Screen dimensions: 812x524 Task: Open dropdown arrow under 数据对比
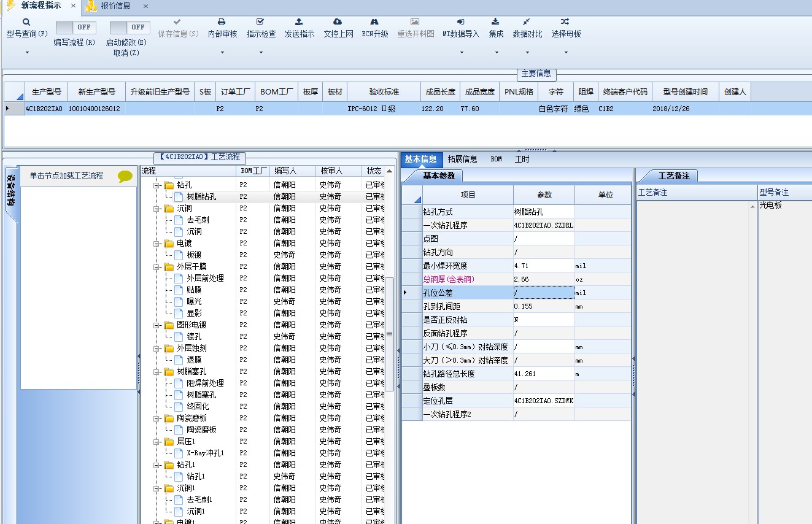click(x=527, y=53)
